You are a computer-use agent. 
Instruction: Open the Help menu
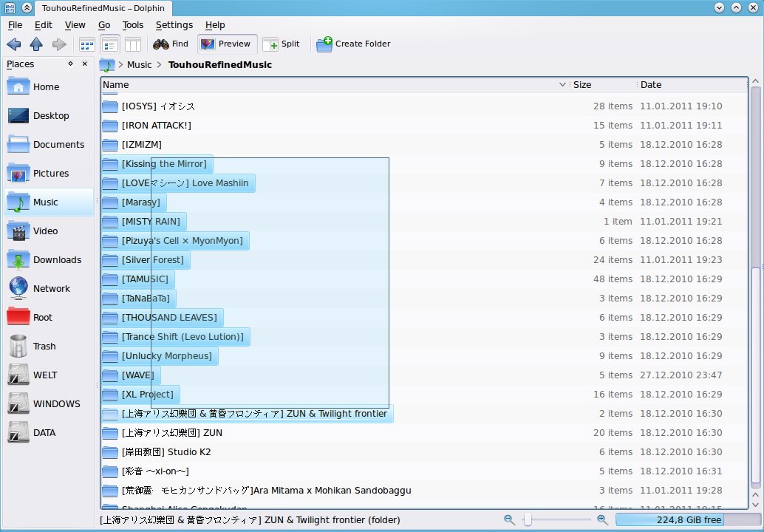215,25
